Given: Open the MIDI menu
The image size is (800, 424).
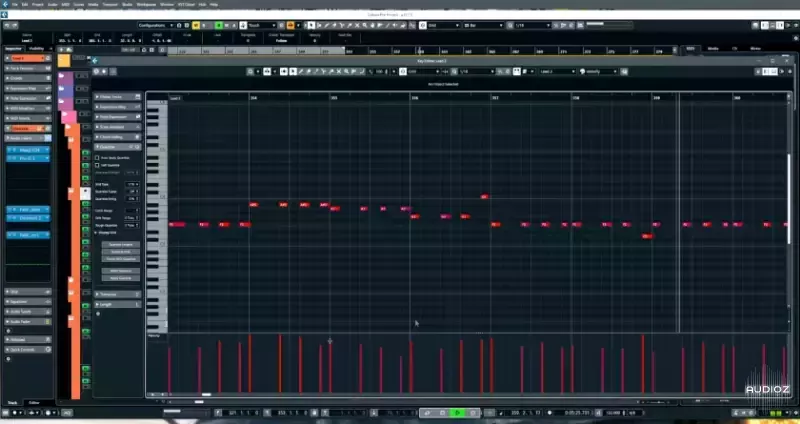Looking at the screenshot, I should pos(65,4).
